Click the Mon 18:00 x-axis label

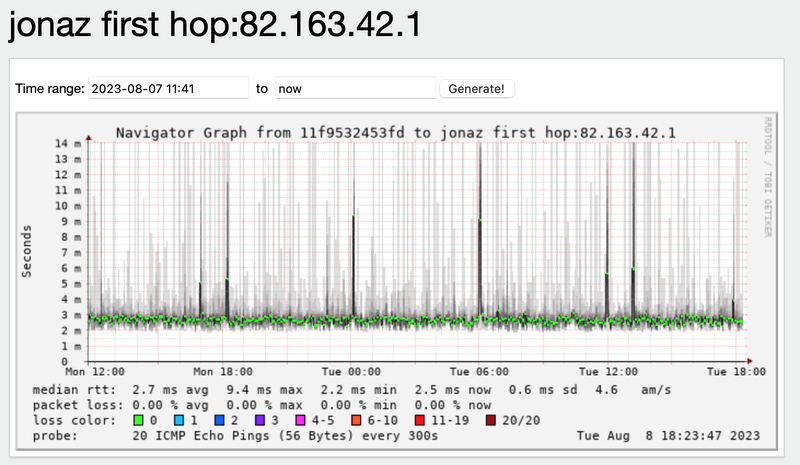coord(223,372)
